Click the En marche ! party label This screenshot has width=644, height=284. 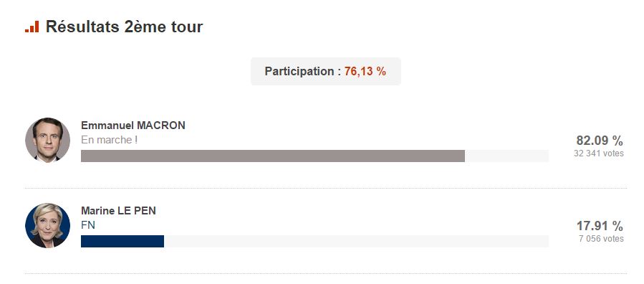pyautogui.click(x=110, y=140)
